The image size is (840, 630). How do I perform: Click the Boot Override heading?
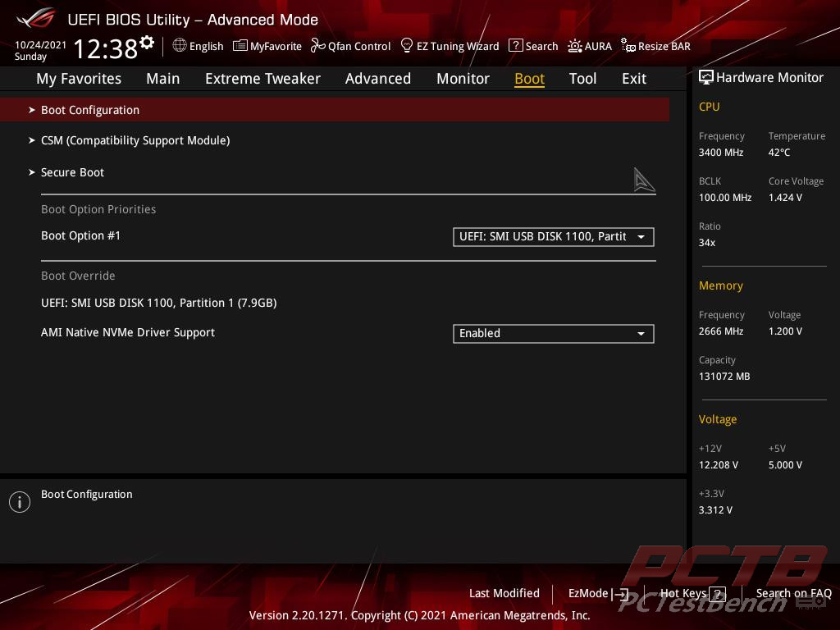point(78,276)
